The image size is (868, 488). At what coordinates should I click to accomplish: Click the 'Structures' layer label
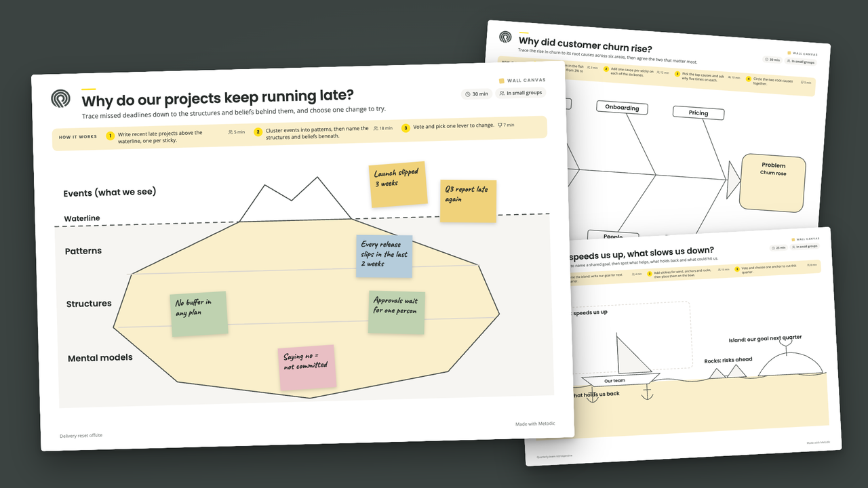(x=89, y=304)
